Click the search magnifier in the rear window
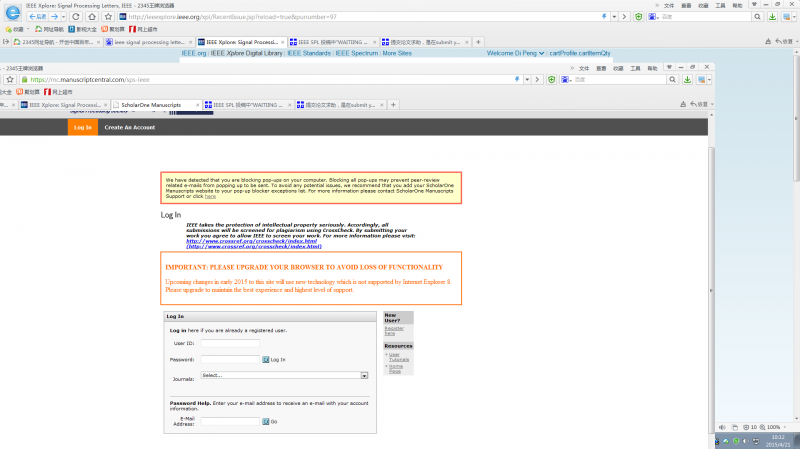Viewport: 800px width, 449px height. [758, 17]
